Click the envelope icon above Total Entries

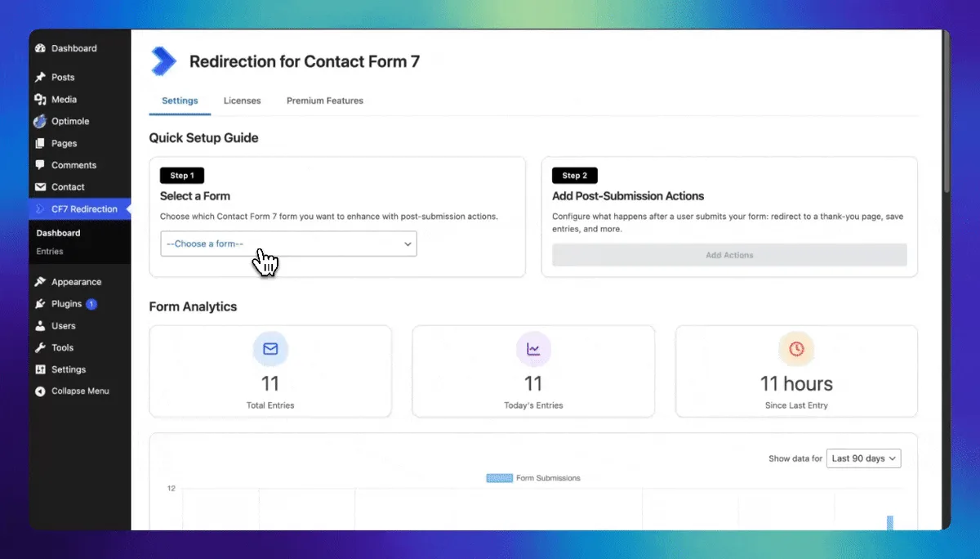click(x=270, y=349)
